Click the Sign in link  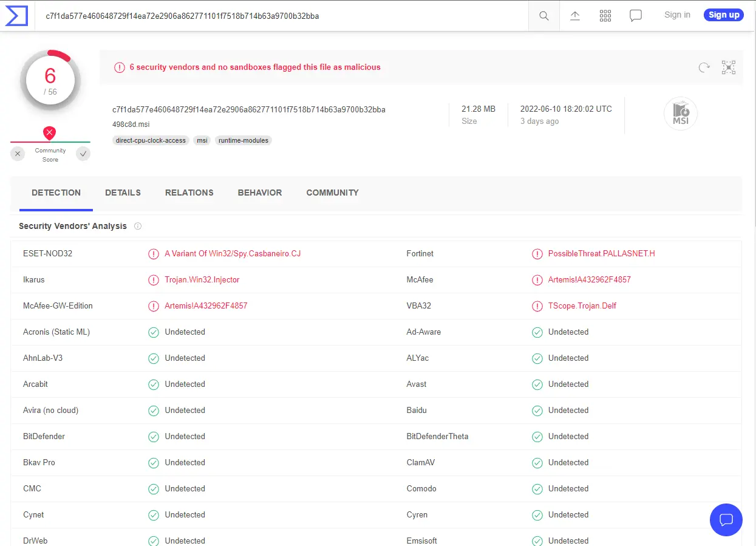coord(677,15)
